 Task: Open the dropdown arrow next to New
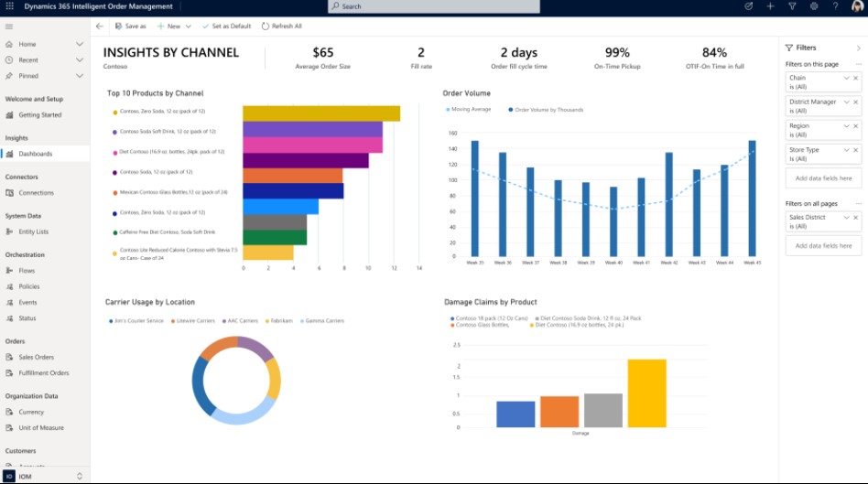(x=188, y=27)
